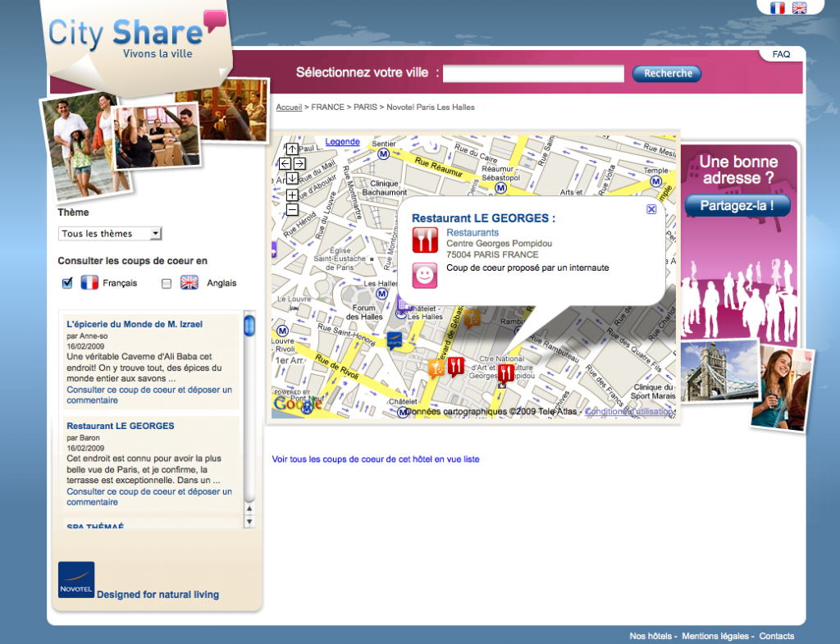Open the FAQ tab

(781, 54)
